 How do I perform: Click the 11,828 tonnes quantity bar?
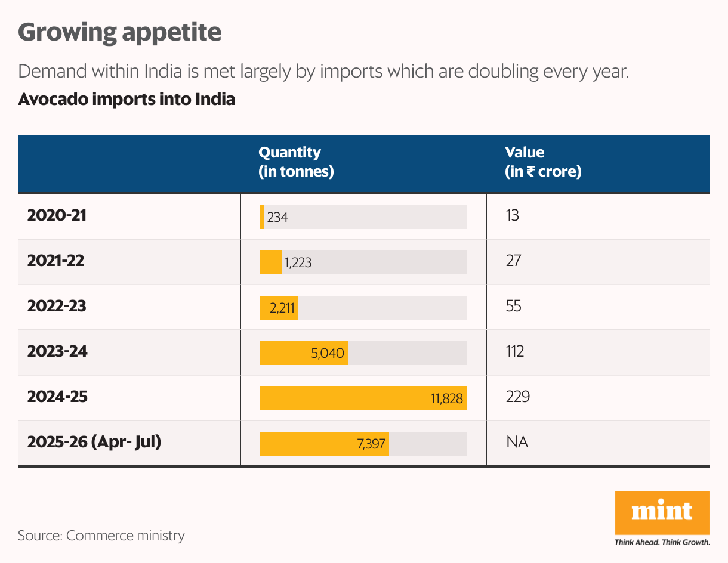363,398
